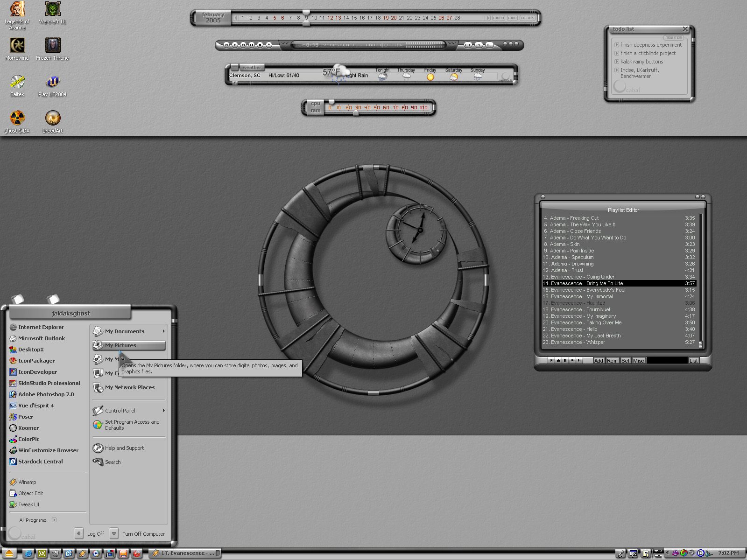Viewport: 747px width, 560px height.
Task: Launch the Warcraft III desktop icon
Action: click(x=52, y=13)
